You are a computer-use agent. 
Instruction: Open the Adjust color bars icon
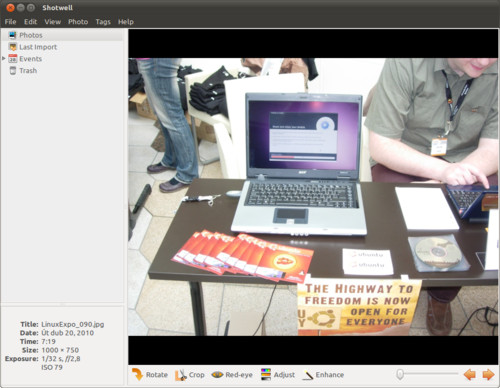[x=266, y=375]
